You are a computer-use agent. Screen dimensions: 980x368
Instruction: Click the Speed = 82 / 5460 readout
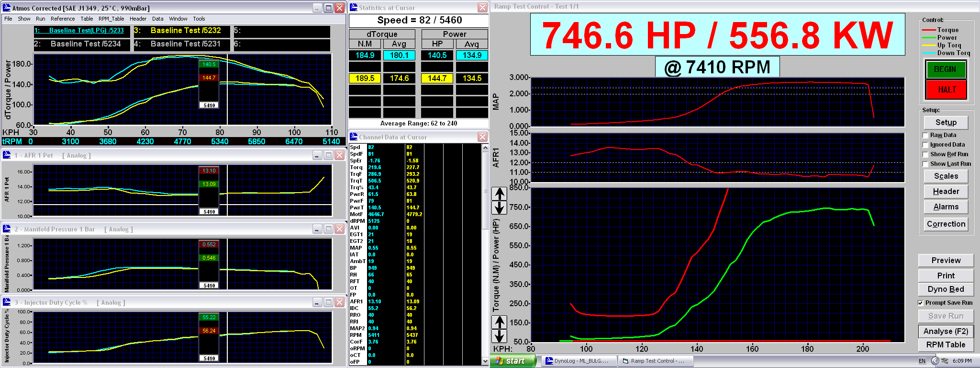419,21
